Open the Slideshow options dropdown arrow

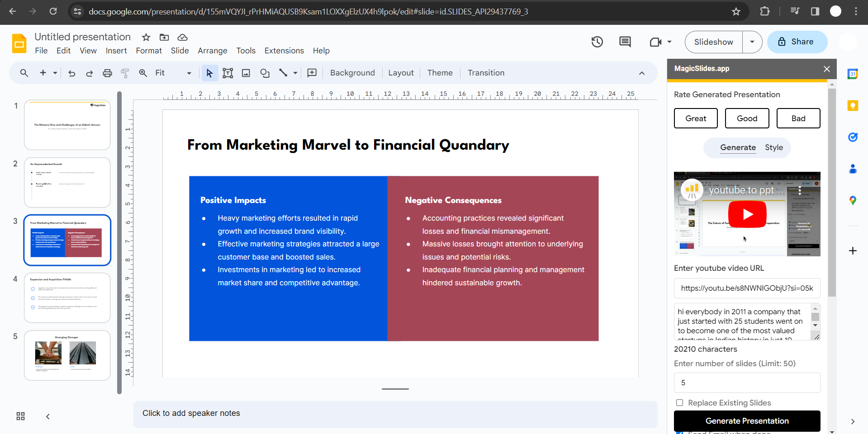(752, 42)
